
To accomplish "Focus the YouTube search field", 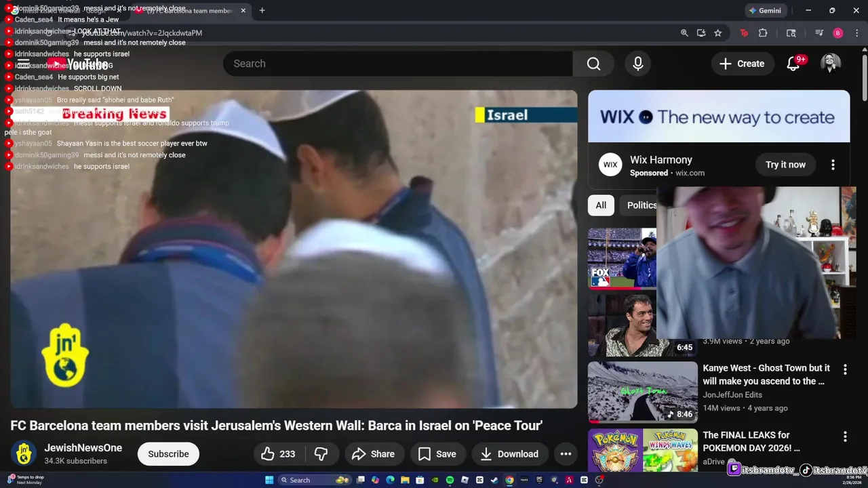I will pos(398,64).
